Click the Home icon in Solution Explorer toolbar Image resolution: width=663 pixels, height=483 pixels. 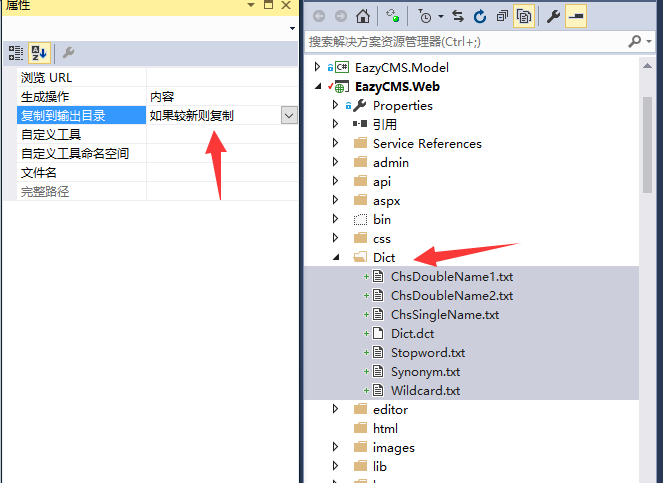tap(363, 16)
